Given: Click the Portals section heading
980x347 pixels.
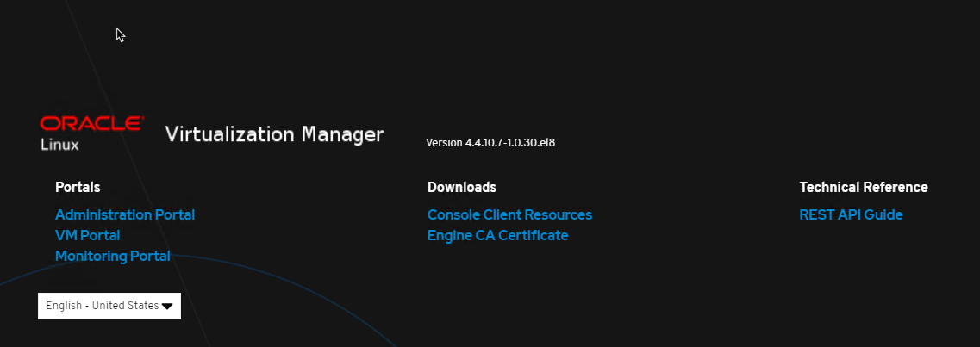Looking at the screenshot, I should (x=78, y=187).
